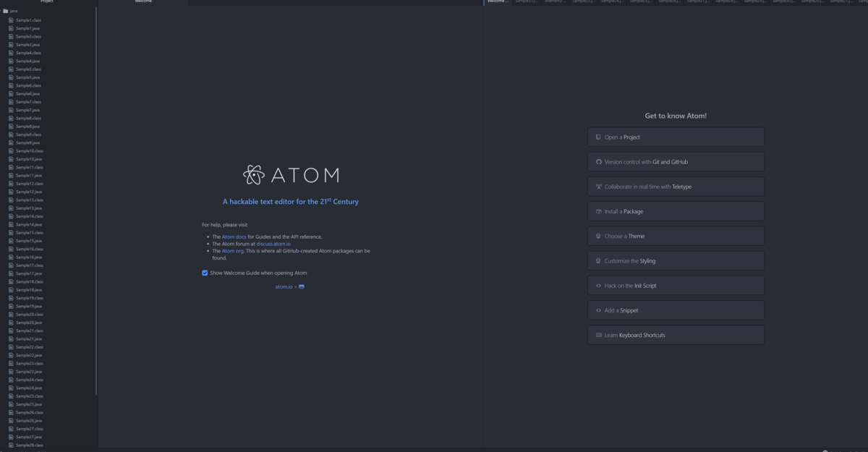868x452 pixels.
Task: Select Sample4.java in the project tree
Action: click(x=27, y=61)
